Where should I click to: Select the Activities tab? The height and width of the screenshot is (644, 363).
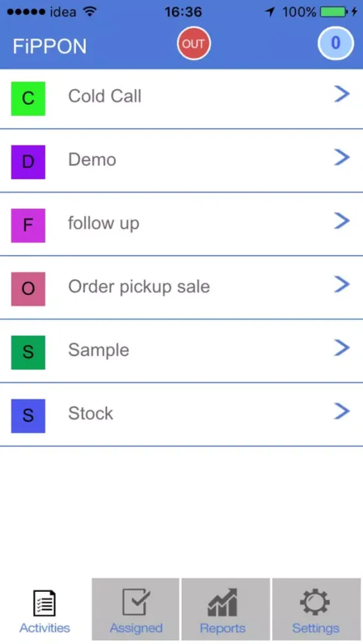pos(44,609)
